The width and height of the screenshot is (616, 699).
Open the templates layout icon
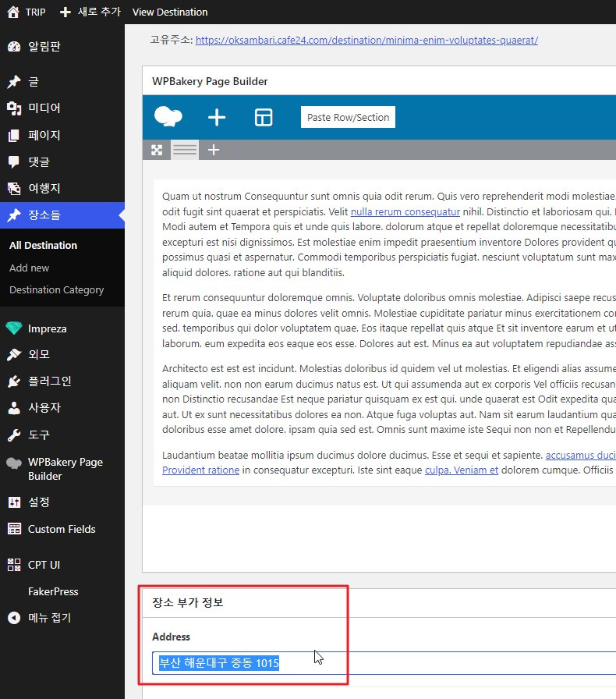[264, 117]
